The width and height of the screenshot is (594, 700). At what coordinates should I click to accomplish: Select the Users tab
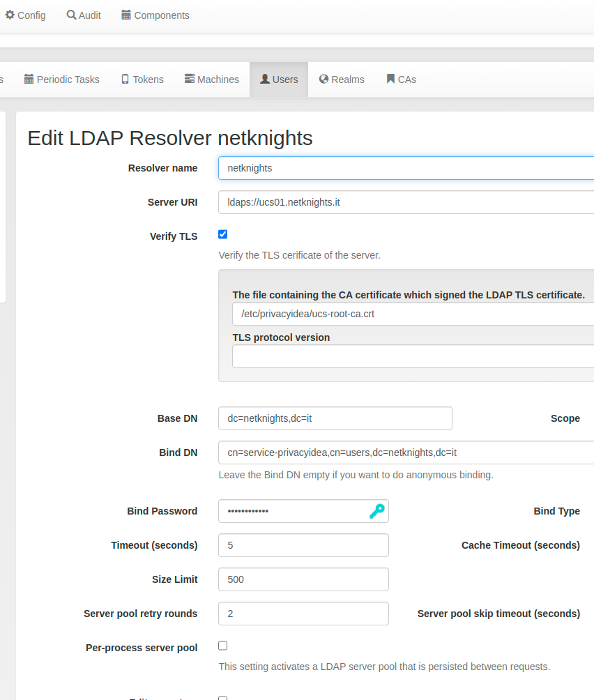pyautogui.click(x=279, y=79)
